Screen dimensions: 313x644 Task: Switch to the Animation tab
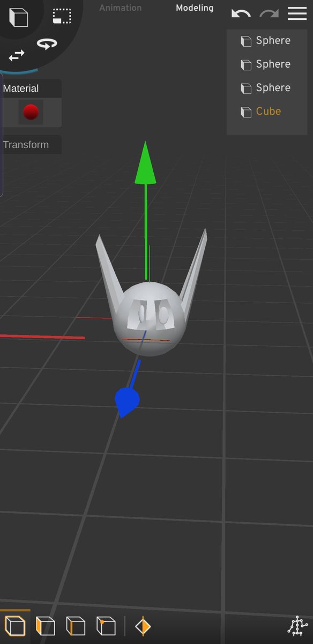point(121,8)
